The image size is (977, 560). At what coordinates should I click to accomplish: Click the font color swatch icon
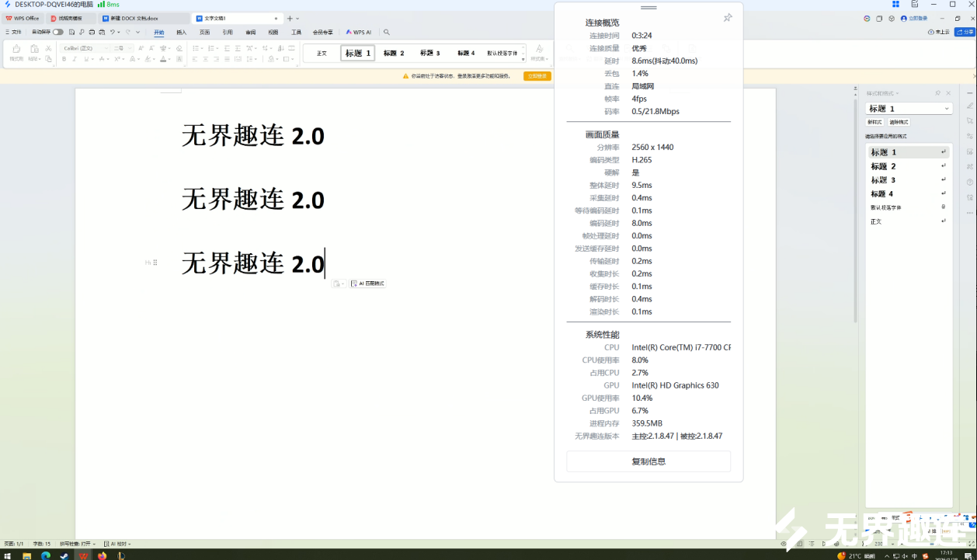(x=163, y=59)
